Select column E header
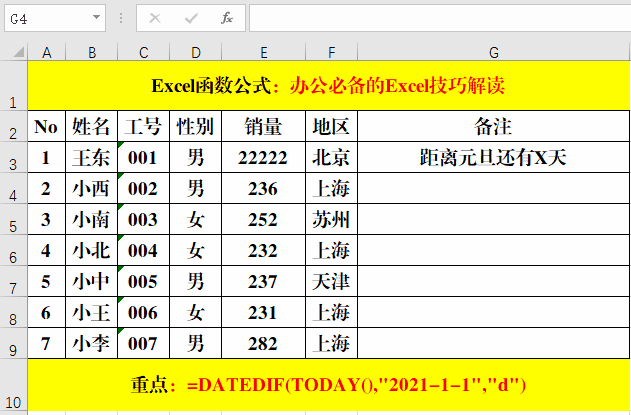 (x=264, y=52)
